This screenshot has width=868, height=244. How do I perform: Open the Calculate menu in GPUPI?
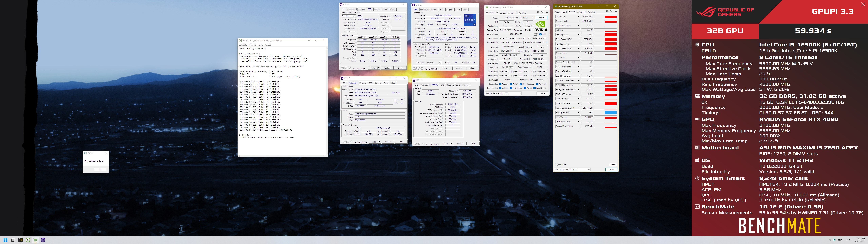click(243, 45)
